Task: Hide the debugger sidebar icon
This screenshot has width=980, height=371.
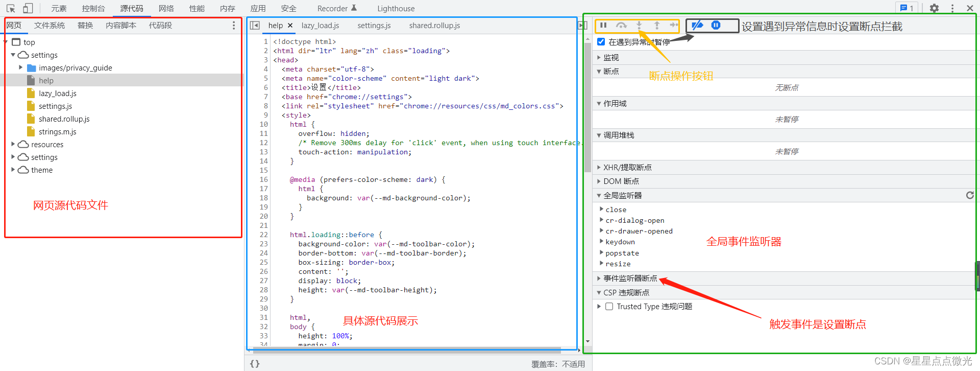Action: coord(582,26)
